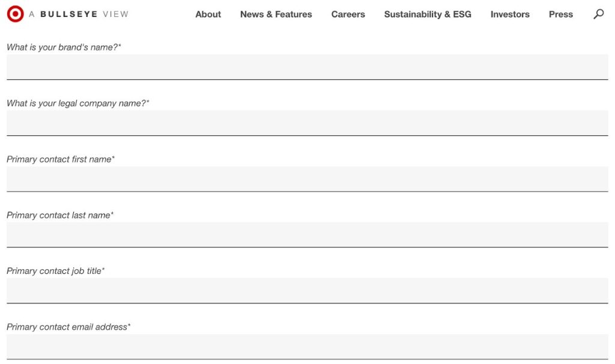Click the primary contact job title field
615x364 pixels.
pyautogui.click(x=307, y=290)
